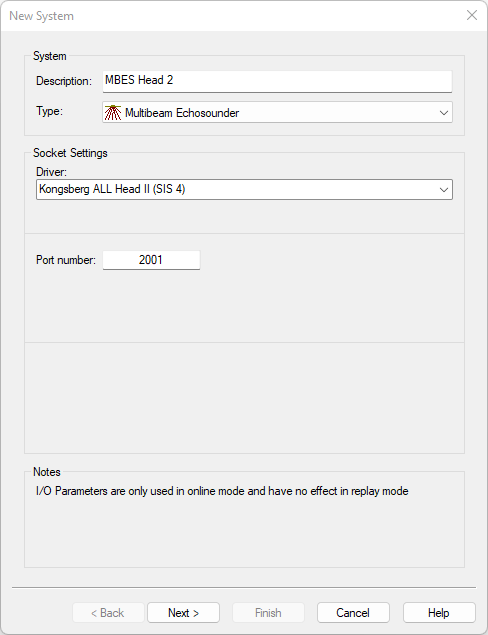The width and height of the screenshot is (488, 635).
Task: Open Help for the New System dialog
Action: click(x=439, y=613)
